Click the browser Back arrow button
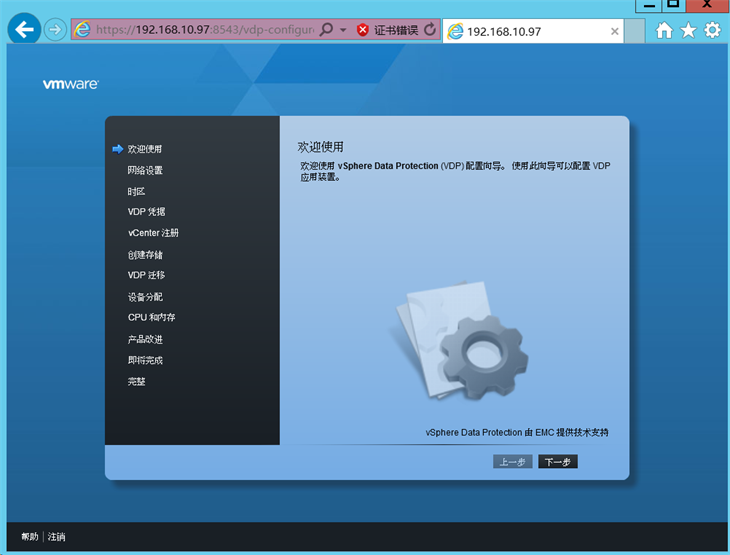 coord(24,29)
